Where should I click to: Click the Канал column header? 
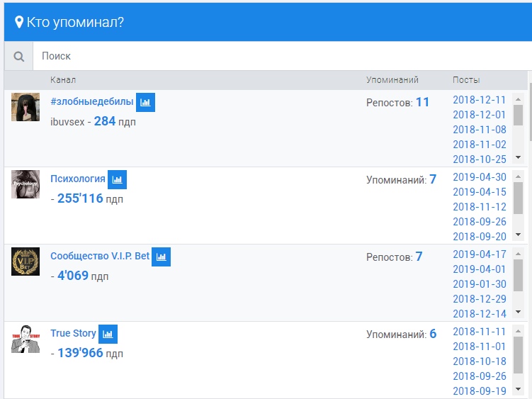[x=63, y=80]
